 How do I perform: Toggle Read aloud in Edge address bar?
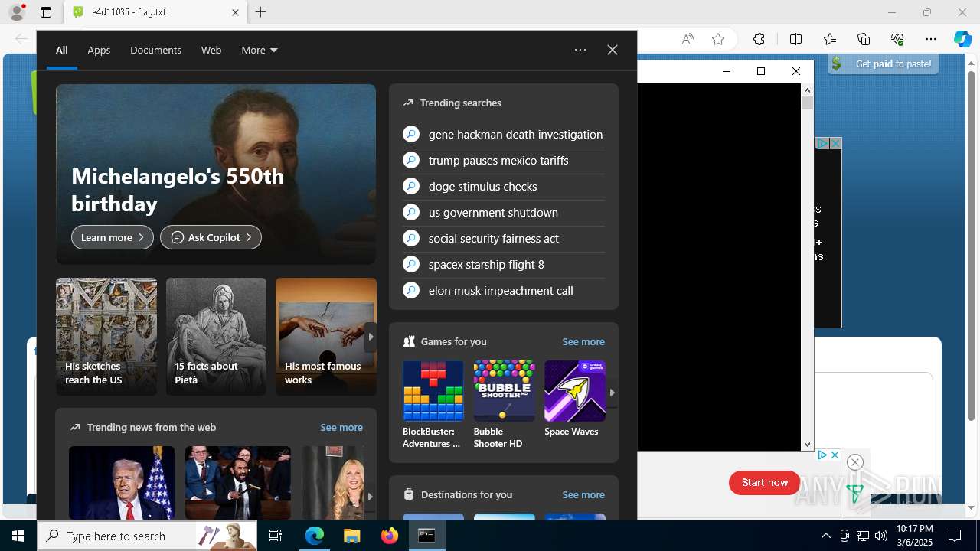688,39
